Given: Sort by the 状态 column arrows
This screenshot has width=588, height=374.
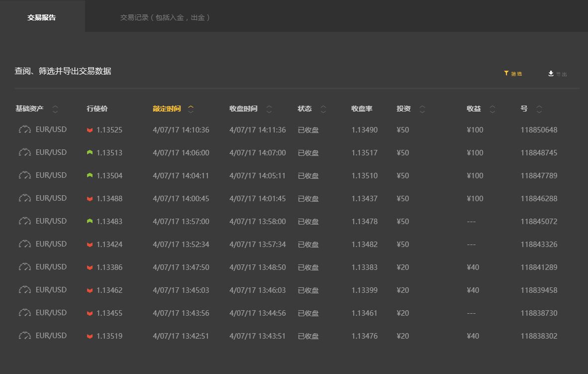Looking at the screenshot, I should [x=323, y=109].
